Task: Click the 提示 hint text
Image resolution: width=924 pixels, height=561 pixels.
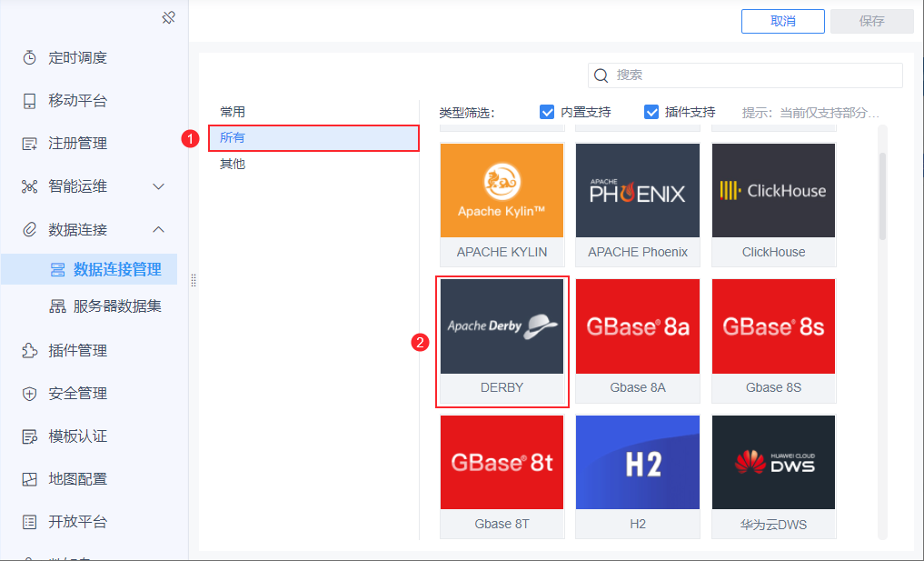Action: tap(810, 113)
